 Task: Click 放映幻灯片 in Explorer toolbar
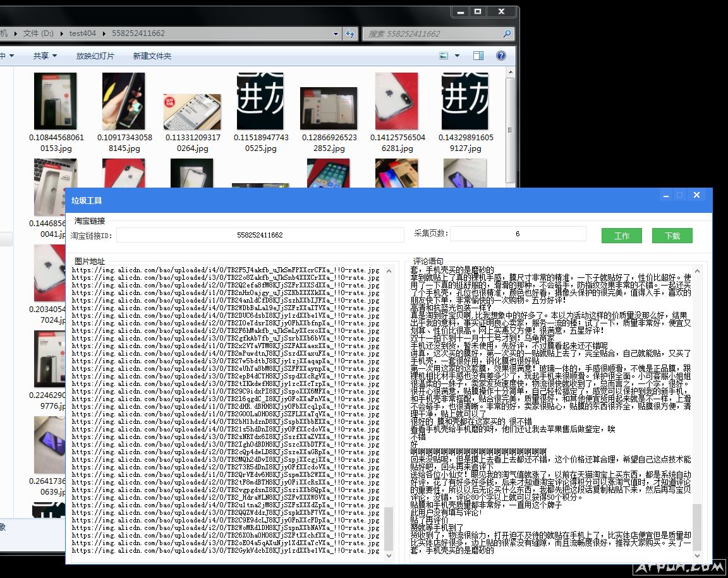pyautogui.click(x=95, y=56)
